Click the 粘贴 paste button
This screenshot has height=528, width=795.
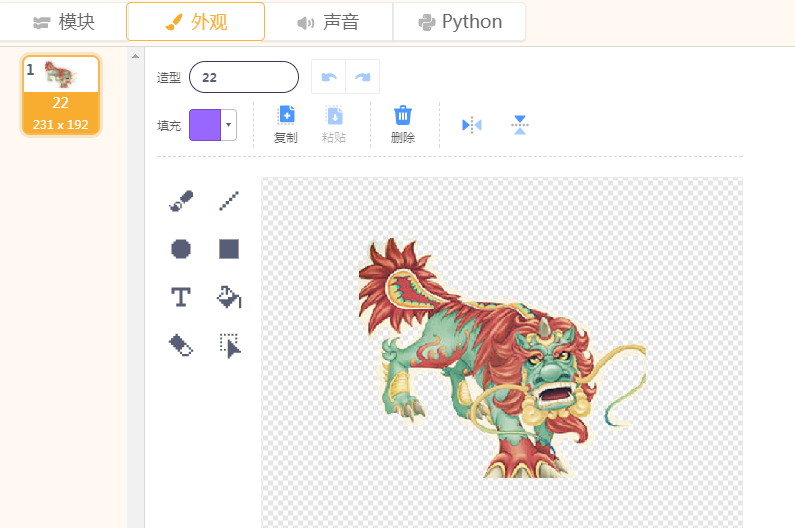click(x=334, y=125)
